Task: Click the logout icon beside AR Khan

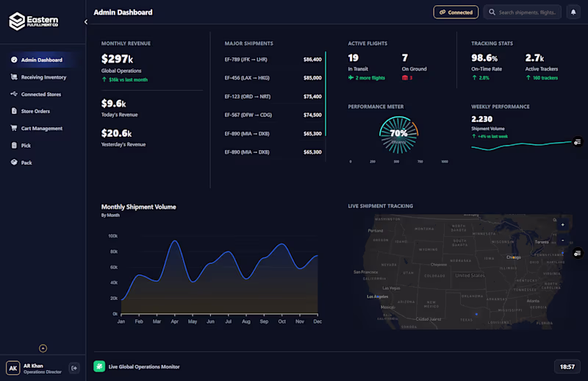Action: [x=74, y=368]
